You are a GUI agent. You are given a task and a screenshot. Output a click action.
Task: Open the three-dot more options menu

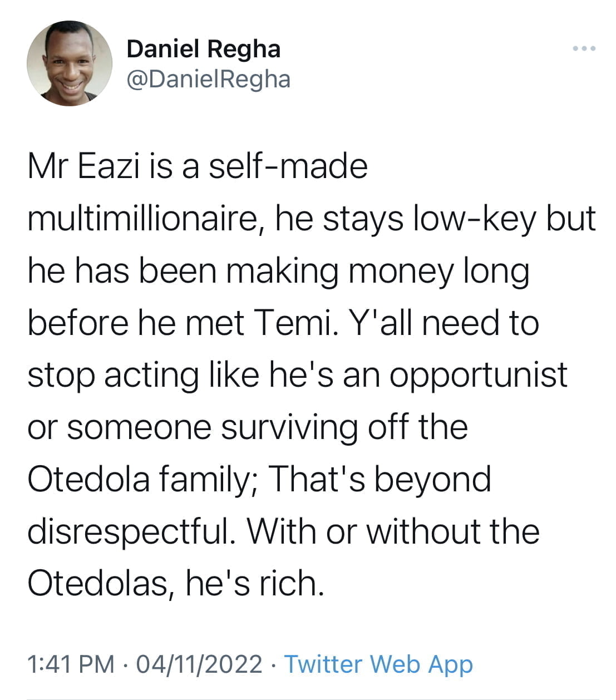point(584,49)
